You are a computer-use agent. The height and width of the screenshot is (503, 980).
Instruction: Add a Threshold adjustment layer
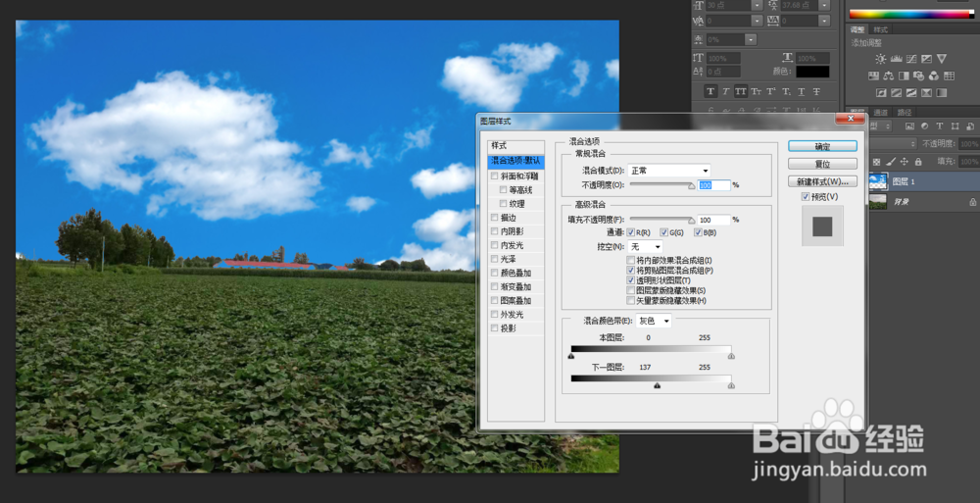click(910, 92)
